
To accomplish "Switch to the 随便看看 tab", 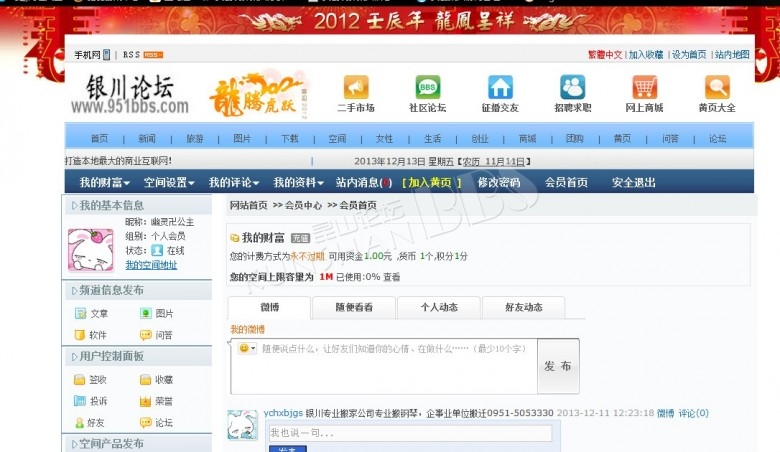I will [354, 307].
